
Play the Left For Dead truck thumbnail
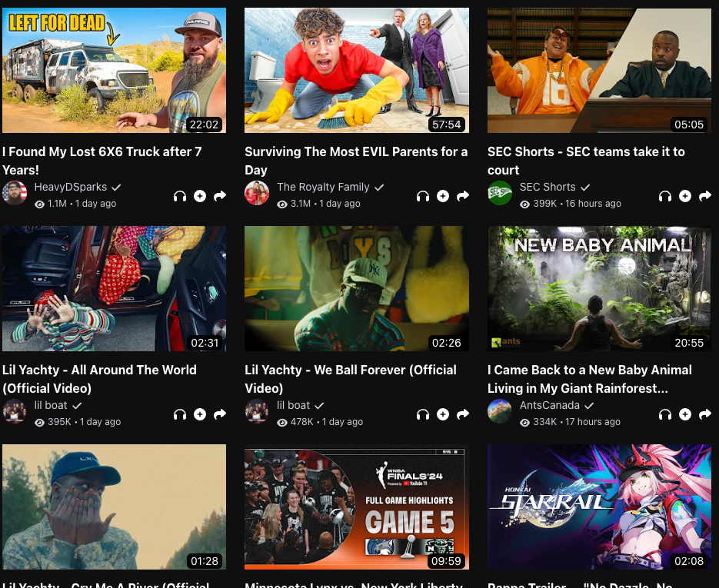114,71
